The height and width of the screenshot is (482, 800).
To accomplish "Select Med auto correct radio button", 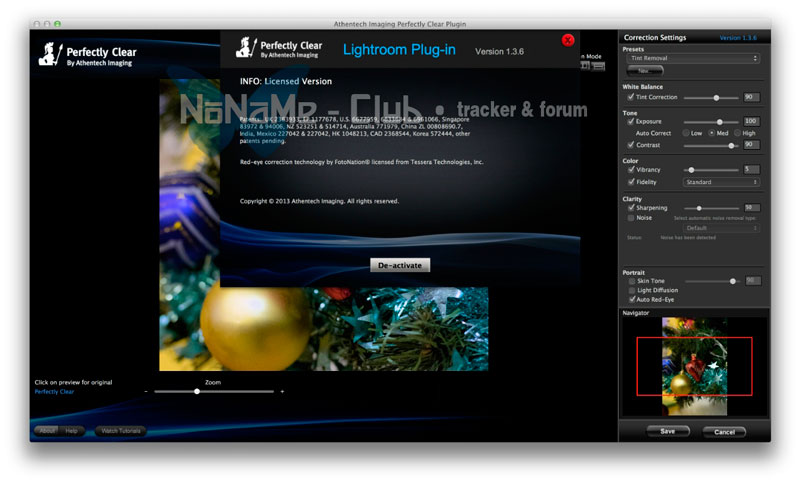I will pyautogui.click(x=712, y=133).
